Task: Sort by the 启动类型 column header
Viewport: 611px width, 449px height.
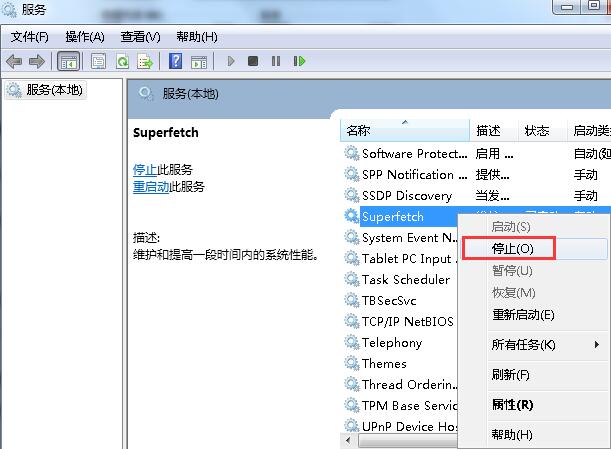Action: point(589,131)
